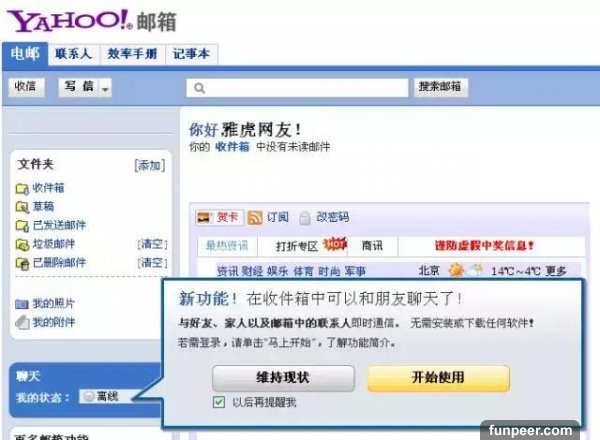Click the 贺卡 greeting card icon
The image size is (600, 440).
click(205, 217)
